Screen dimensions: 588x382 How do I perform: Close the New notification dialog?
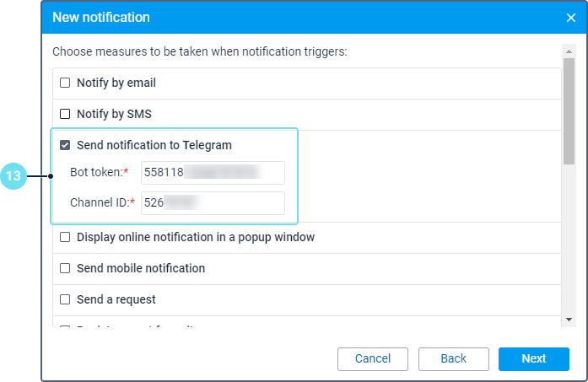tap(570, 17)
